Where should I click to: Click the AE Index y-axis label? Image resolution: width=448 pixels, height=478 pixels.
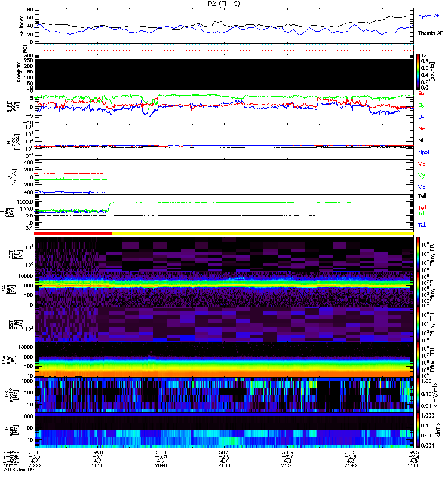click(x=22, y=26)
